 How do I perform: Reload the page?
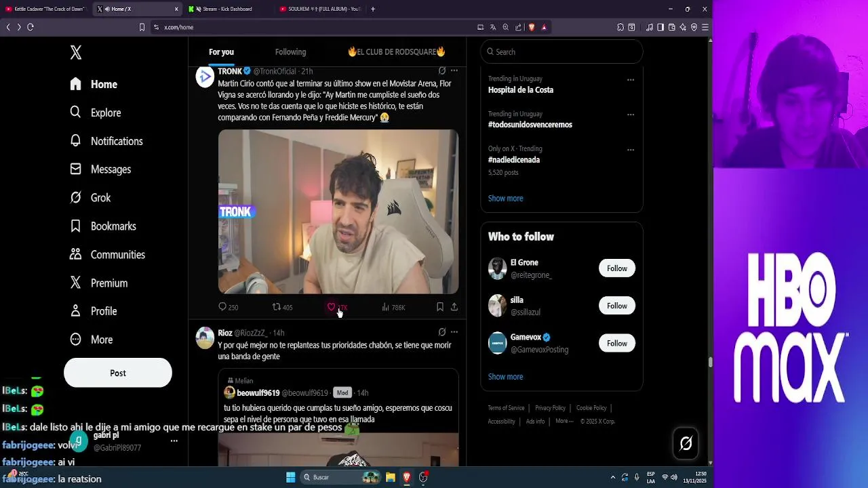[x=31, y=27]
